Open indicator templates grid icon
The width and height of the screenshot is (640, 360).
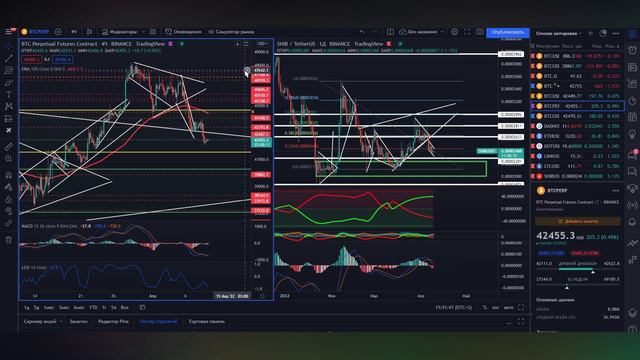pos(153,31)
